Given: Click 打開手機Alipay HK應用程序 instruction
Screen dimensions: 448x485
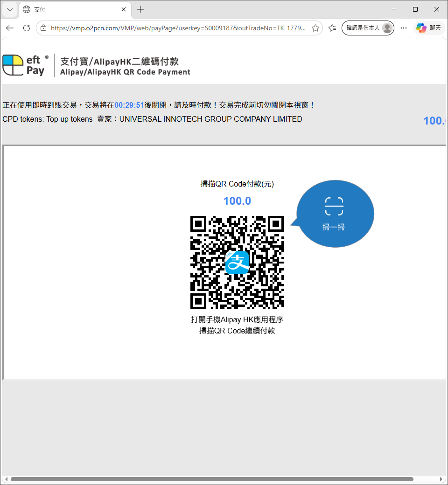Looking at the screenshot, I should 237,319.
